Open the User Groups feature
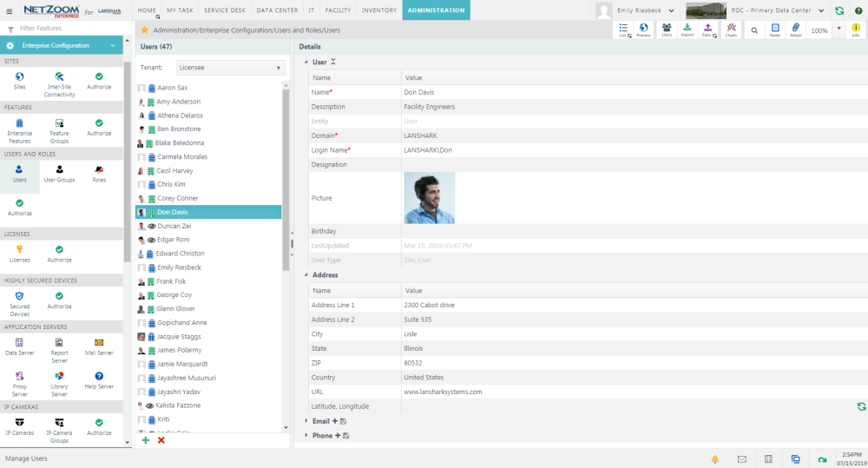The height and width of the screenshot is (468, 868). point(59,174)
